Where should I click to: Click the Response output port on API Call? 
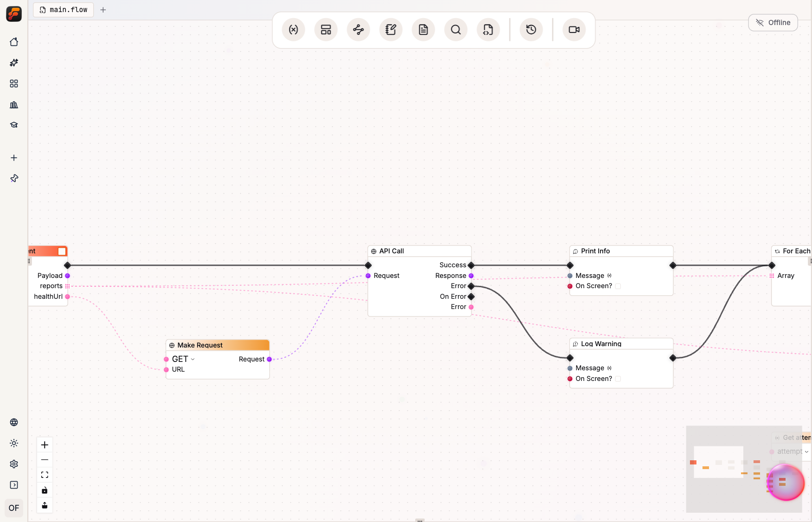coord(471,276)
